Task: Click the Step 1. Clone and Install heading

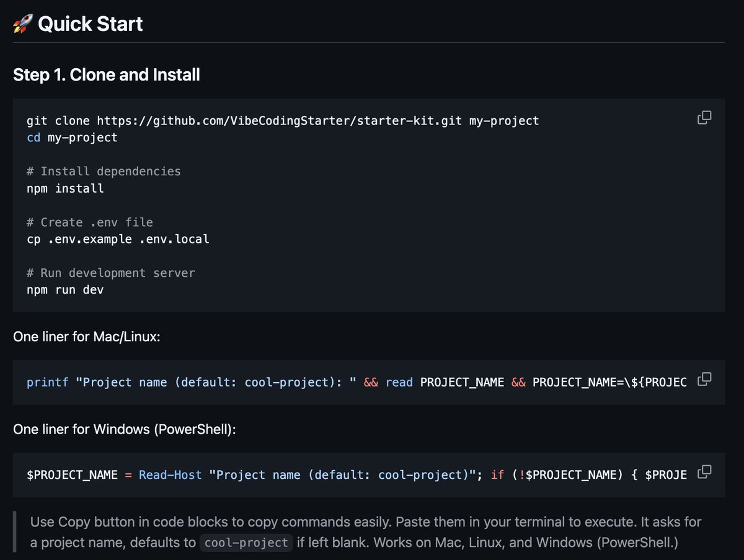Action: pyautogui.click(x=106, y=74)
